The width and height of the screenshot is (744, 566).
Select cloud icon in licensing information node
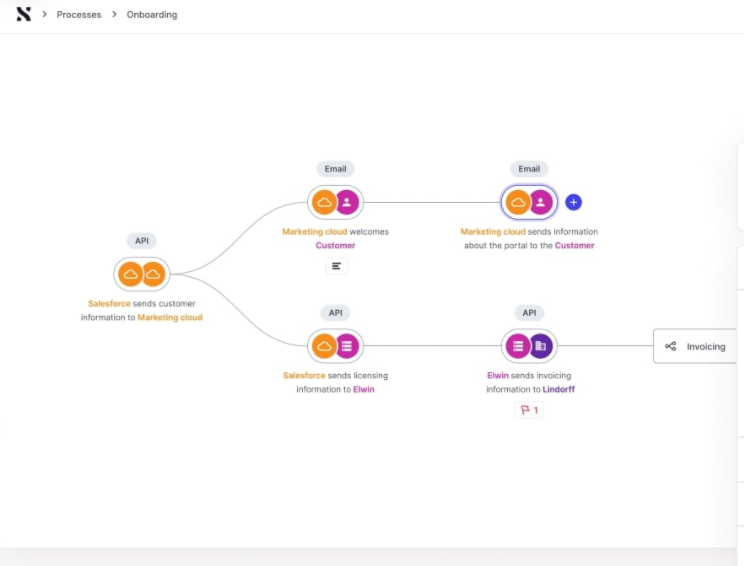tap(324, 346)
